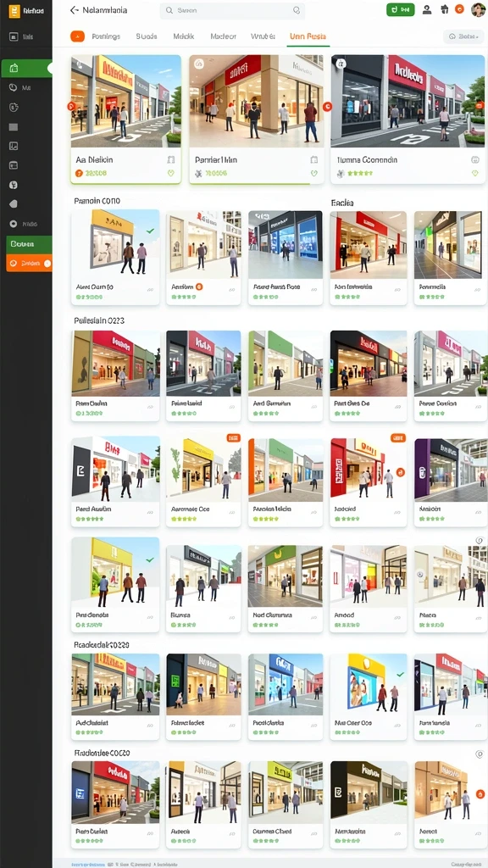Click the orange arrow on first featured image
488x868 pixels.
click(x=71, y=106)
